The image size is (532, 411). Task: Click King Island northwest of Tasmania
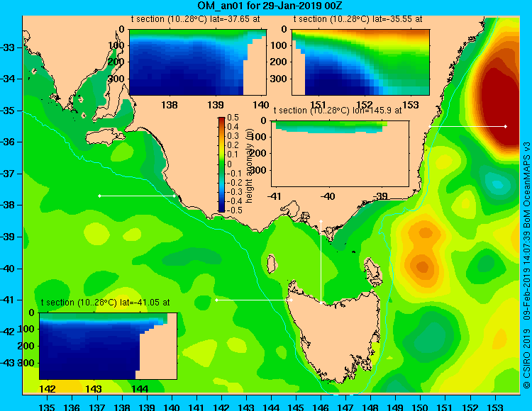click(272, 264)
